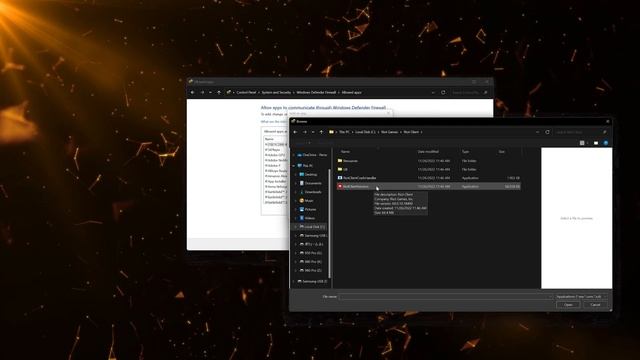Expand the Documents tree node
The image size is (640, 360).
click(296, 183)
